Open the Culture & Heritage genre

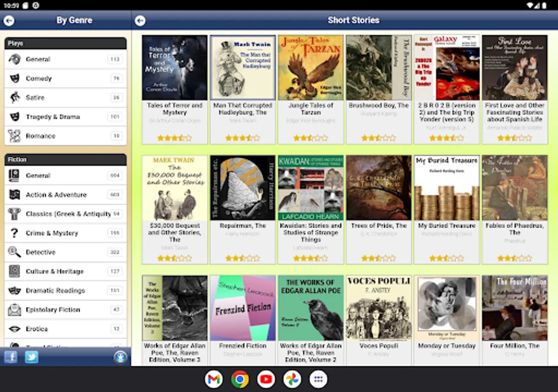(65, 271)
